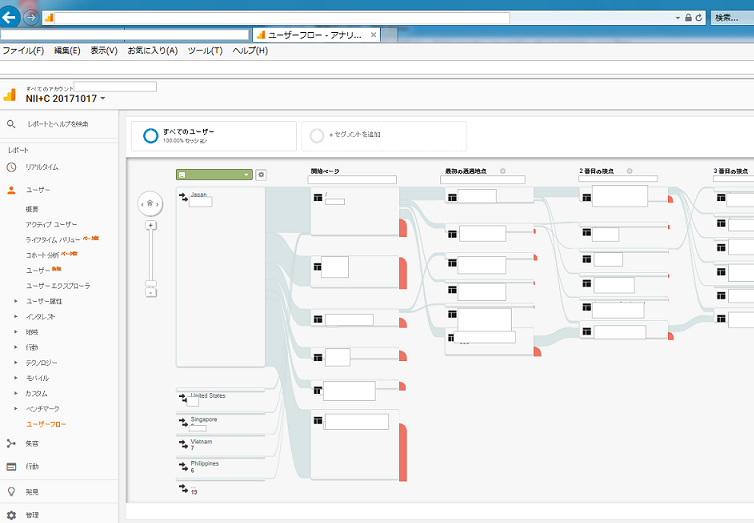Image resolution: width=754 pixels, height=523 pixels.
Task: Open the アクティブ ユーザー report
Action: click(51, 224)
